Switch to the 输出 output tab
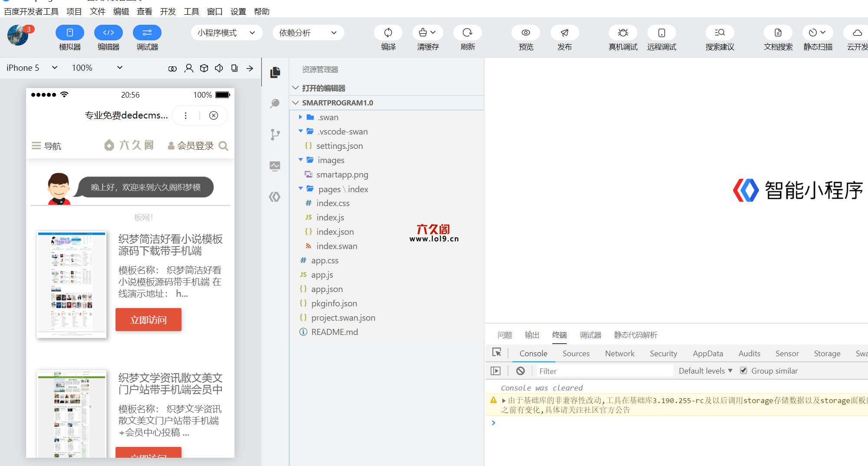This screenshot has height=466, width=868. pyautogui.click(x=532, y=335)
